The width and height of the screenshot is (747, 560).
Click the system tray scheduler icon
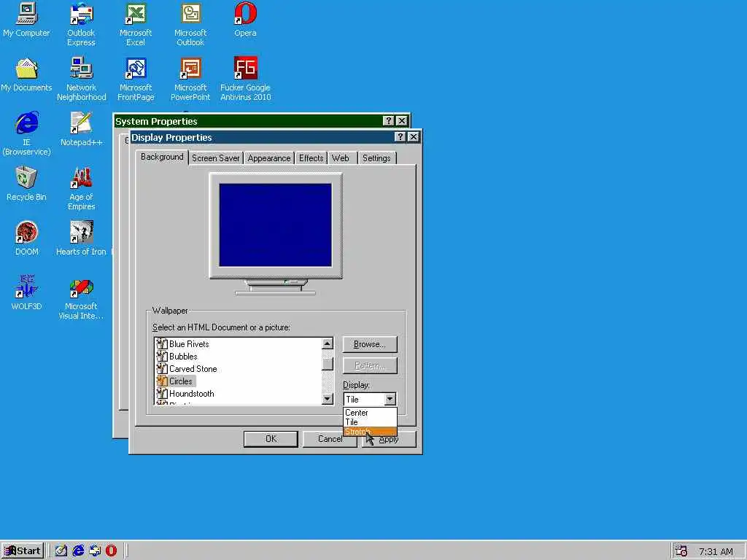tap(681, 551)
